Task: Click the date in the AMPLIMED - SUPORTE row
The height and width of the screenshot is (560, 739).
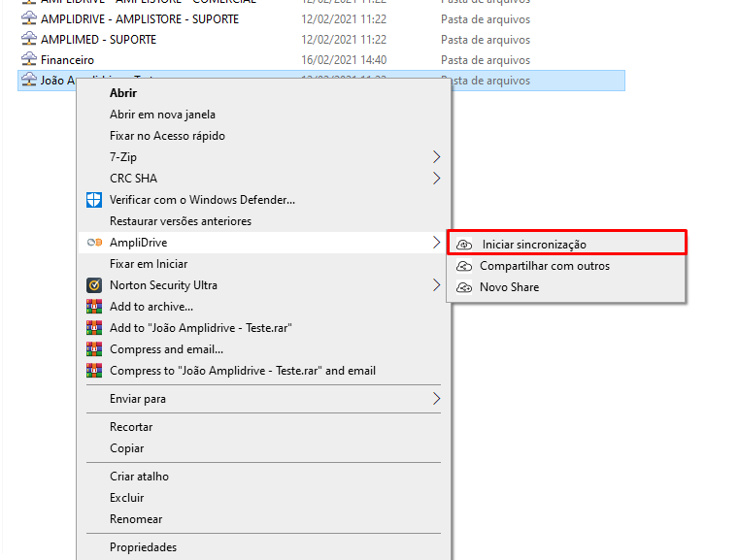Action: (x=344, y=40)
